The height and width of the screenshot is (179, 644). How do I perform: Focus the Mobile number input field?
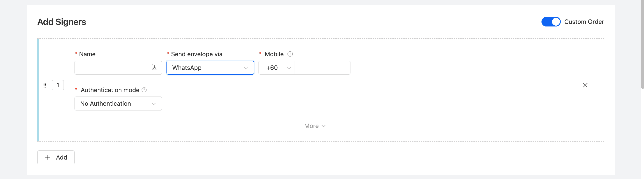(x=322, y=68)
